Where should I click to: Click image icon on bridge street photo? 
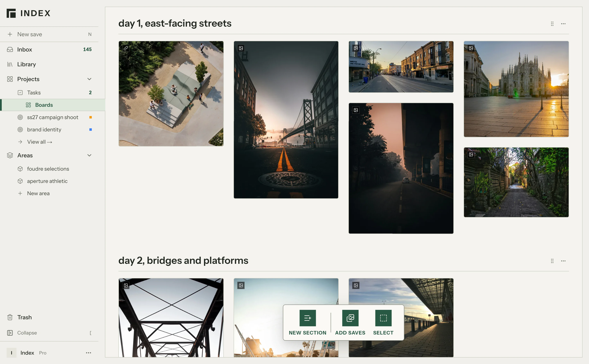click(x=241, y=48)
